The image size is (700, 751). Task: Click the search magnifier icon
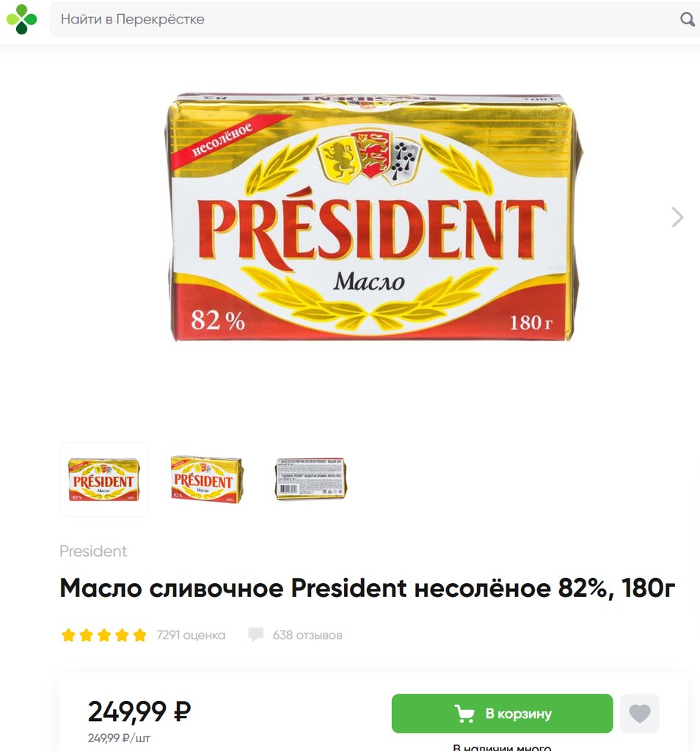tap(687, 19)
